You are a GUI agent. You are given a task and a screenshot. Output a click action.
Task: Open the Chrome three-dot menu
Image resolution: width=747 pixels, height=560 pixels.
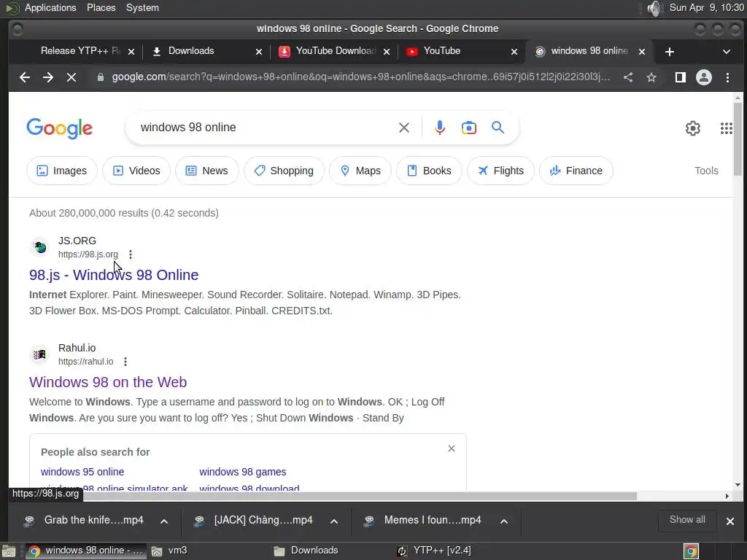727,77
